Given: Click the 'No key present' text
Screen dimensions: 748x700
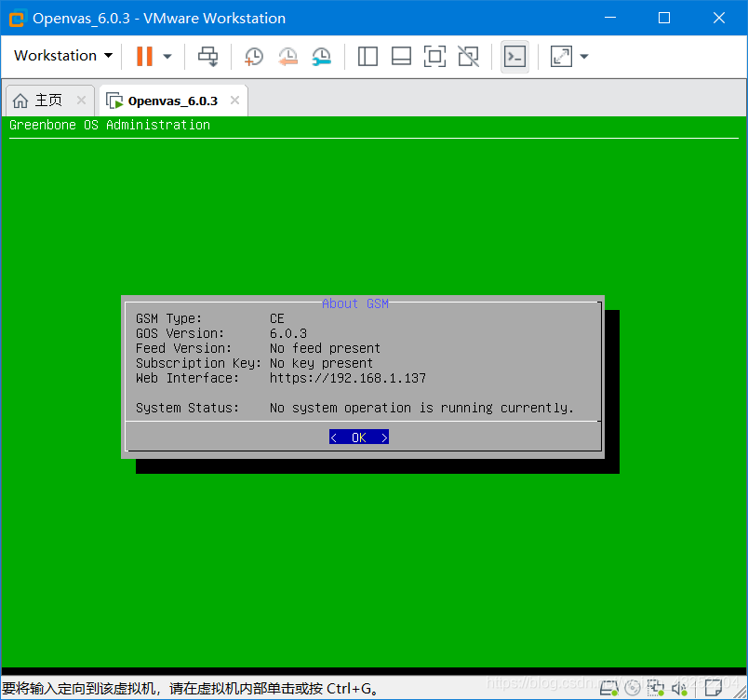Looking at the screenshot, I should coord(321,363).
